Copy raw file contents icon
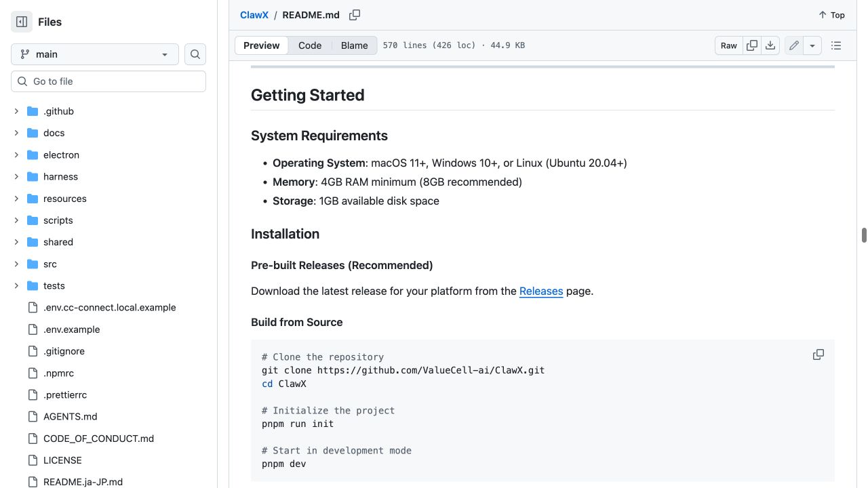Image resolution: width=868 pixels, height=488 pixels. pyautogui.click(x=752, y=45)
